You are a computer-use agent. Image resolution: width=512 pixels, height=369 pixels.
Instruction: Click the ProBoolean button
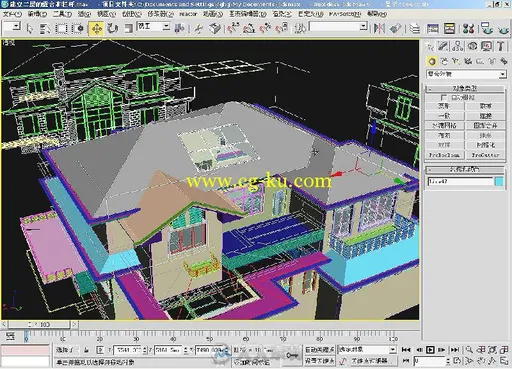(444, 155)
